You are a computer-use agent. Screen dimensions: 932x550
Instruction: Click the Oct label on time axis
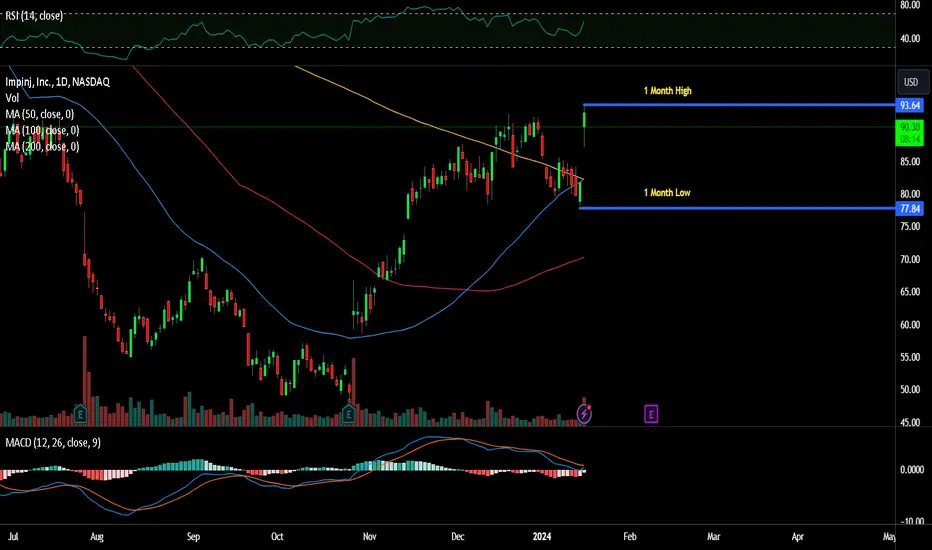click(277, 536)
